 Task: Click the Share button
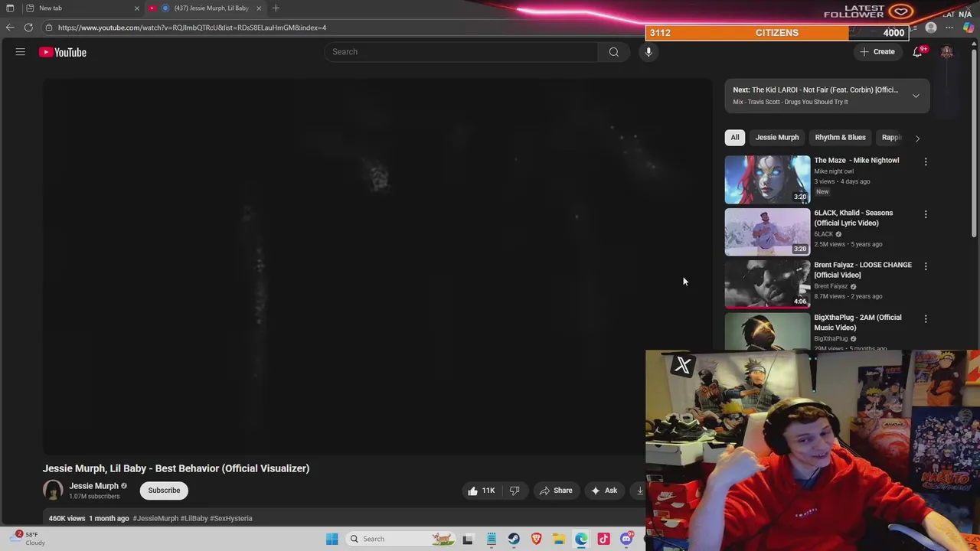coord(557,491)
